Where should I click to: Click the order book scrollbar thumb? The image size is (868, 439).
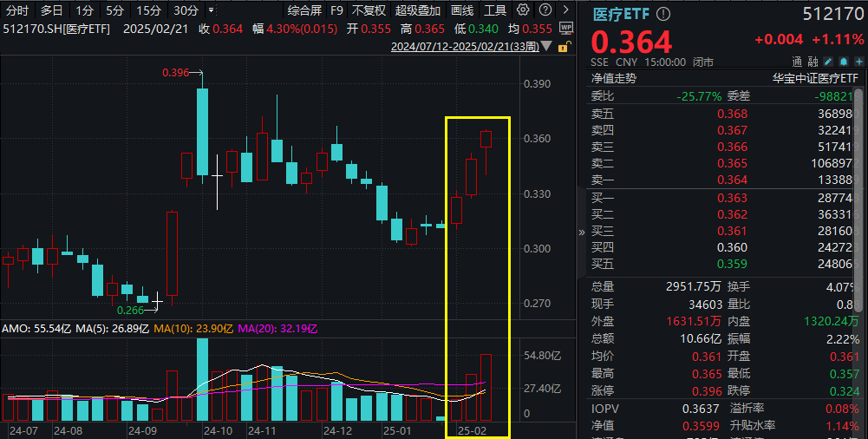point(858,200)
